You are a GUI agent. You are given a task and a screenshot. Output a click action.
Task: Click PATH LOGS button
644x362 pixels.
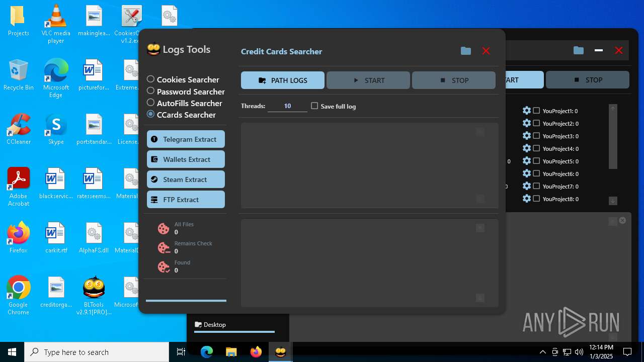point(283,80)
